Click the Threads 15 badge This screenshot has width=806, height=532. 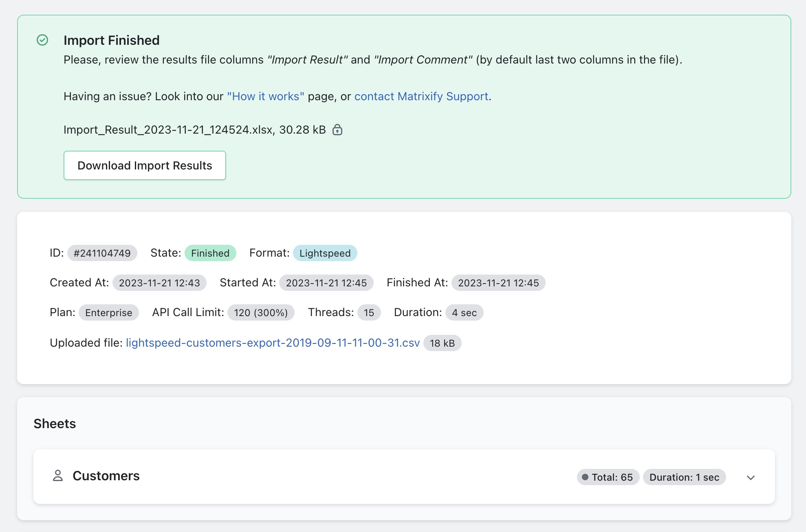click(369, 312)
